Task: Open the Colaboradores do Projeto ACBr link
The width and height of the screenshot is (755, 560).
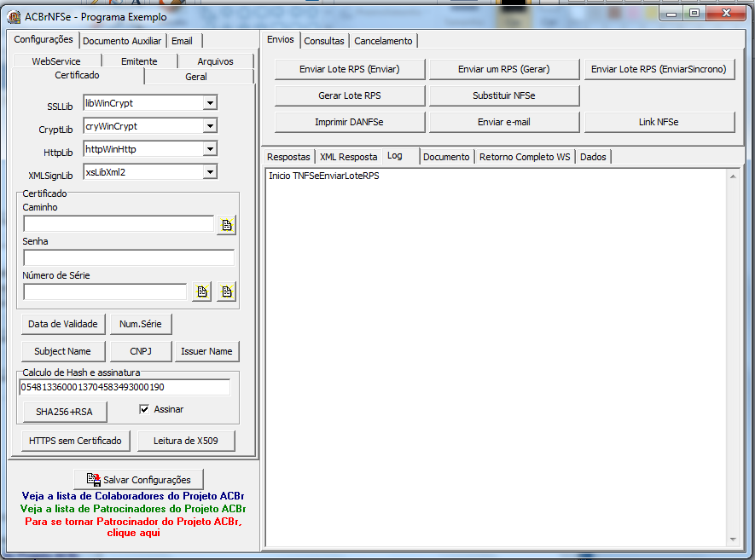Action: point(133,496)
